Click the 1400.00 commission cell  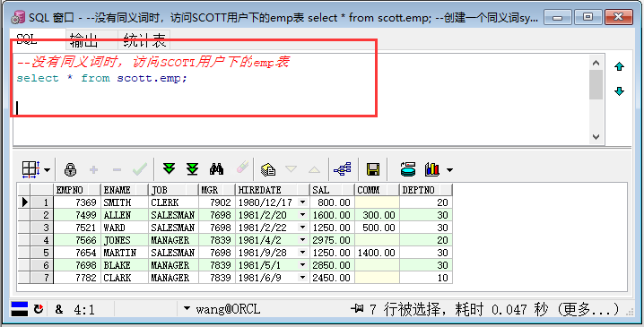pyautogui.click(x=377, y=253)
